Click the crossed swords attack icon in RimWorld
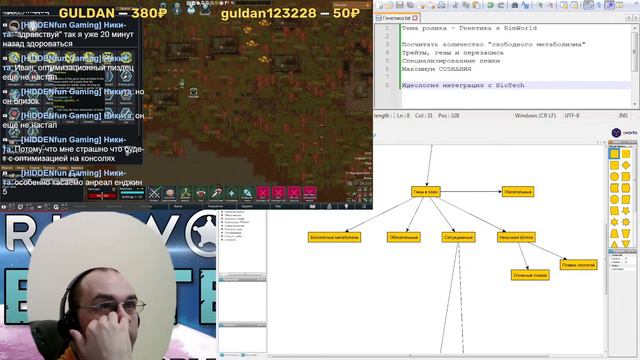Viewport: 640px width, 360px height. click(x=154, y=193)
